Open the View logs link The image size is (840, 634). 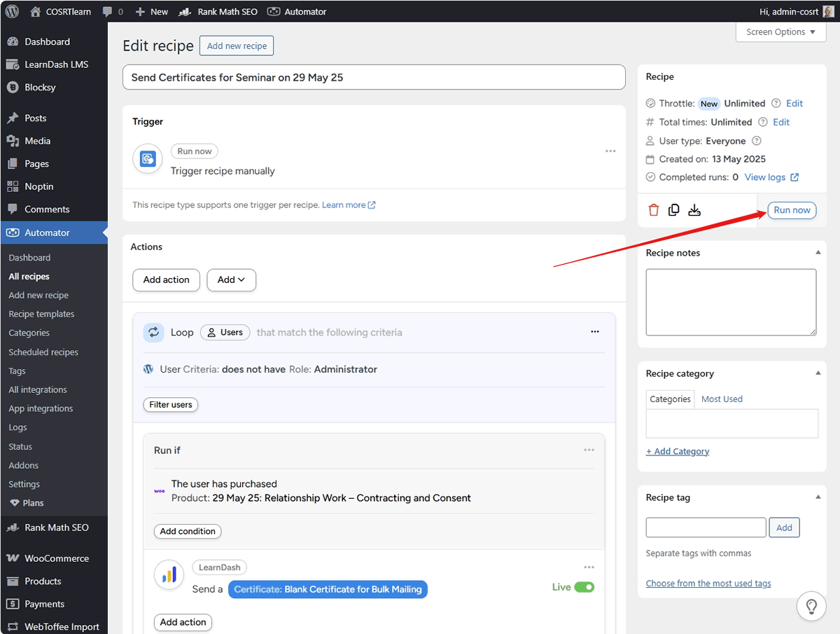tap(771, 177)
